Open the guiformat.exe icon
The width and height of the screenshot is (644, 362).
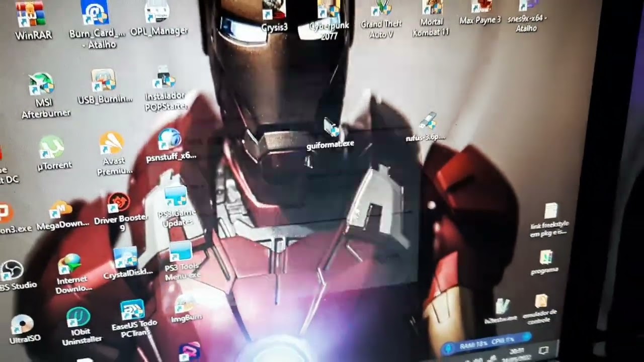[x=331, y=134]
